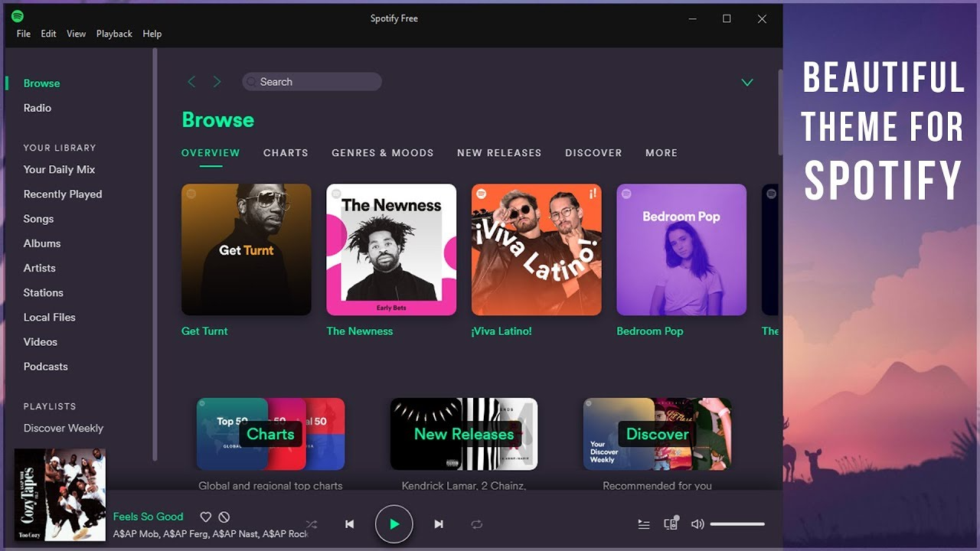Open Artists in your library
The width and height of the screenshot is (980, 551).
click(x=40, y=268)
